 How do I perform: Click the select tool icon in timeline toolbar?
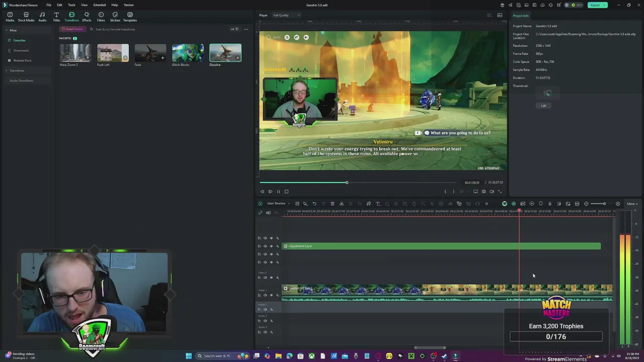(305, 204)
